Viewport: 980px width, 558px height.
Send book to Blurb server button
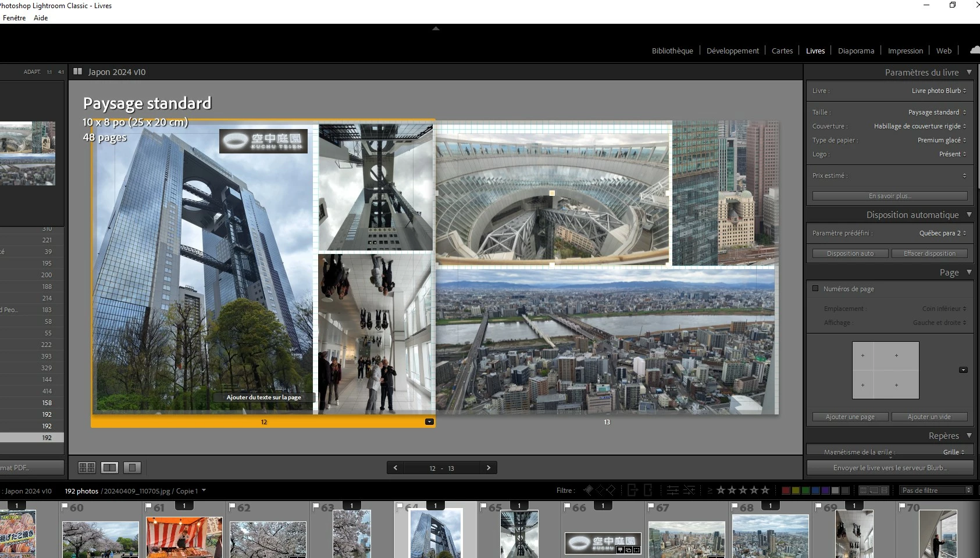(x=890, y=468)
